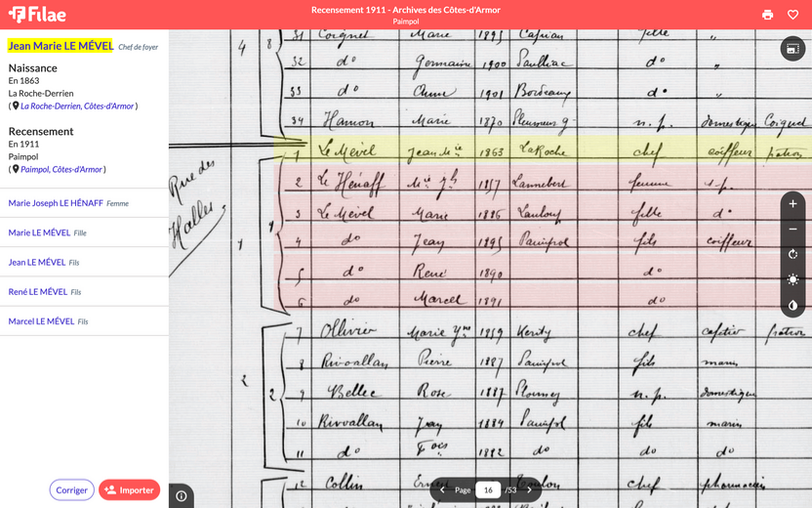Image resolution: width=812 pixels, height=508 pixels.
Task: Print the census document
Action: (x=767, y=15)
